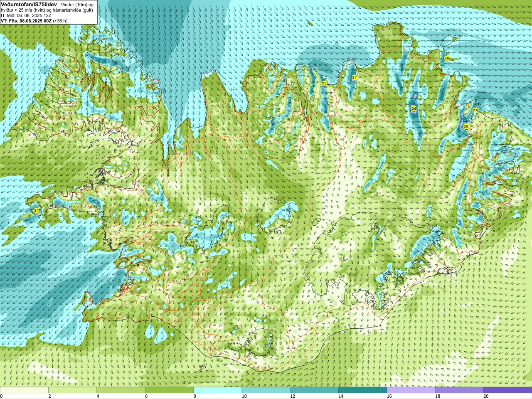Click the '2' tick label on color scale

pos(49,396)
